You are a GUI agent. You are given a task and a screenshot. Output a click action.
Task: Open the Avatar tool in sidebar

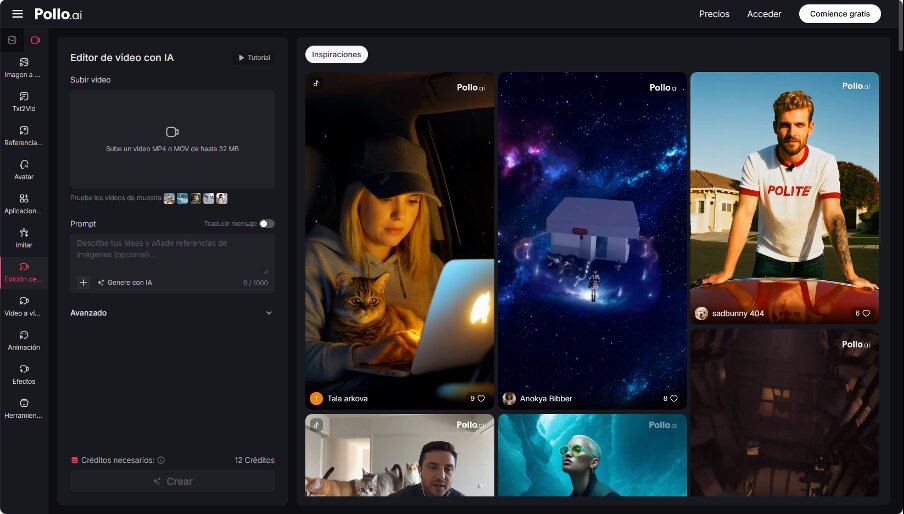[x=24, y=169]
